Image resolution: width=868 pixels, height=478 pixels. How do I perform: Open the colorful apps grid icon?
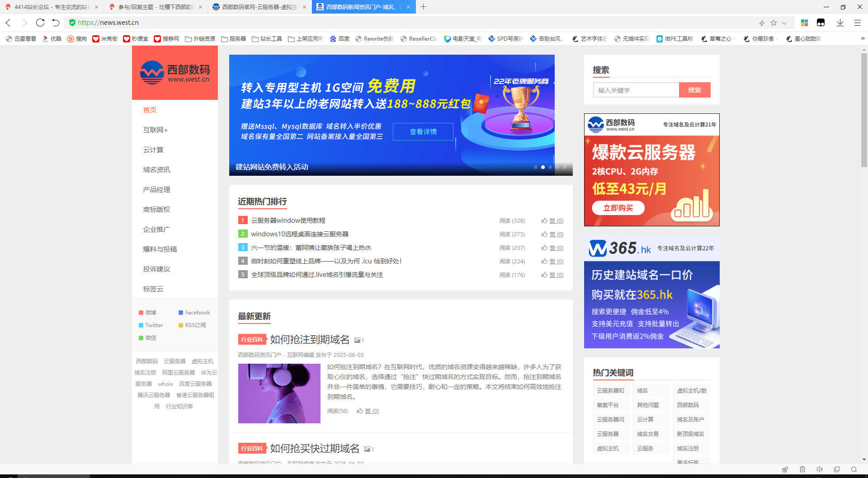pos(804,23)
